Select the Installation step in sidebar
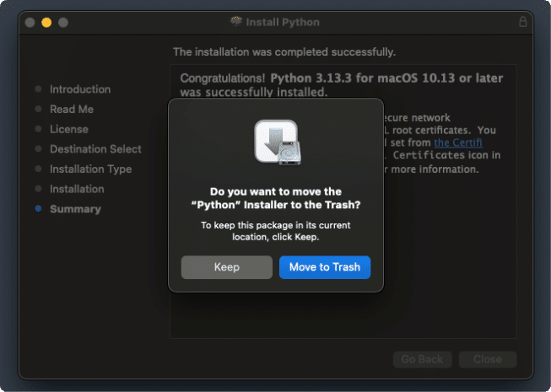This screenshot has width=551, height=392. [77, 189]
